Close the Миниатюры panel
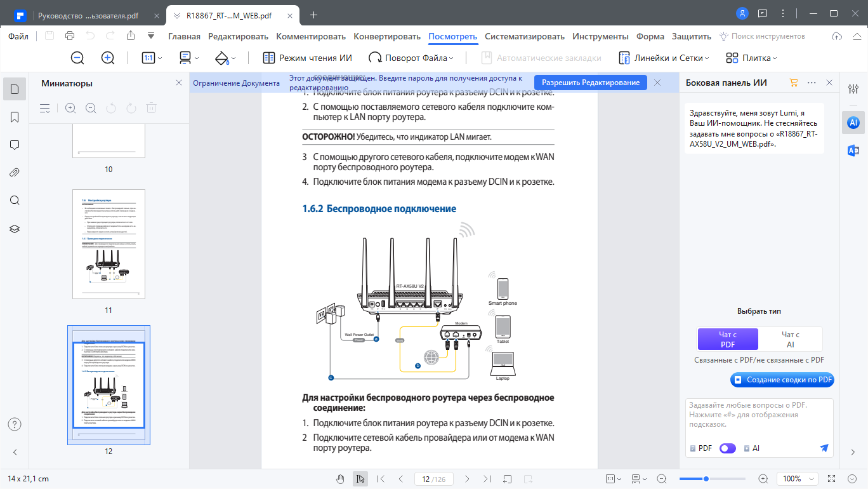Screen dimensions: 868x489 [178, 83]
